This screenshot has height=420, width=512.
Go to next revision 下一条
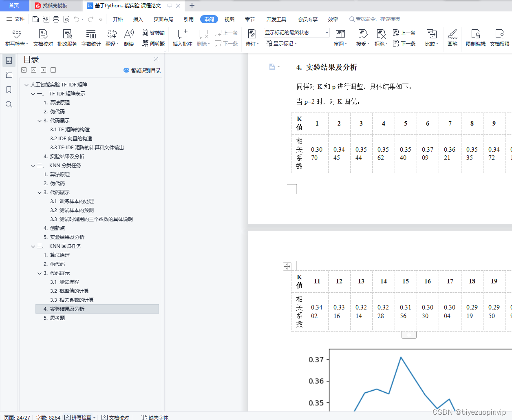404,43
